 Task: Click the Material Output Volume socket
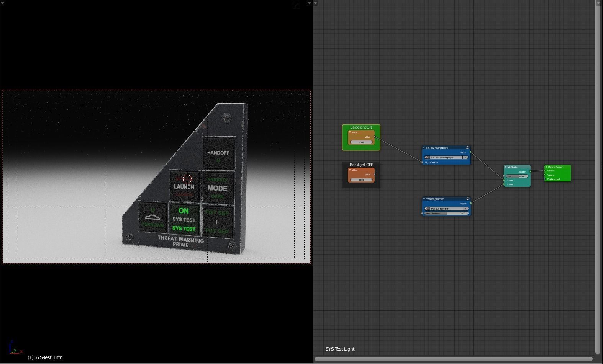tap(545, 175)
